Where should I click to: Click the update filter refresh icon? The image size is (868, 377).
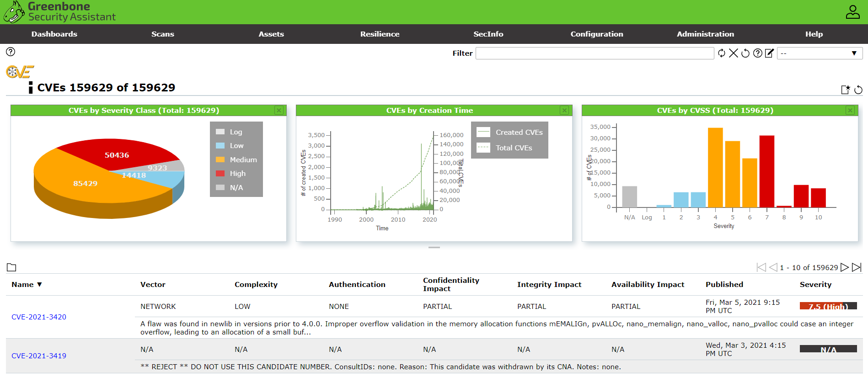[x=722, y=53]
